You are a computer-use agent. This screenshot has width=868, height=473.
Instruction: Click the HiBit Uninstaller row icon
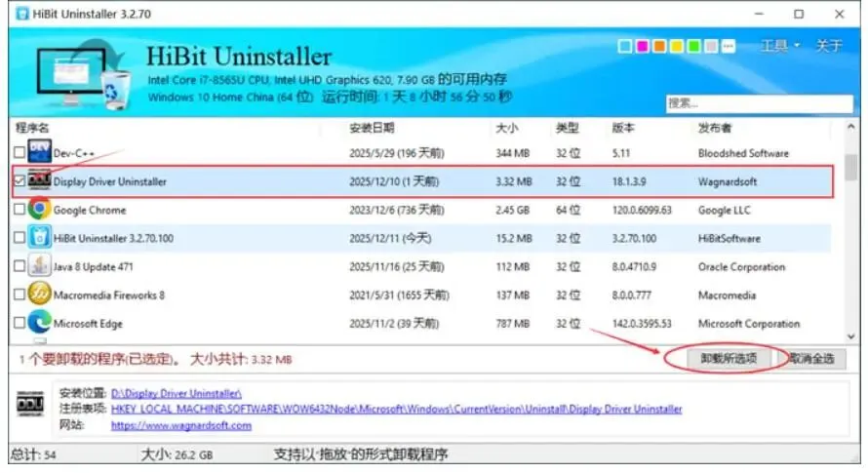coord(39,238)
